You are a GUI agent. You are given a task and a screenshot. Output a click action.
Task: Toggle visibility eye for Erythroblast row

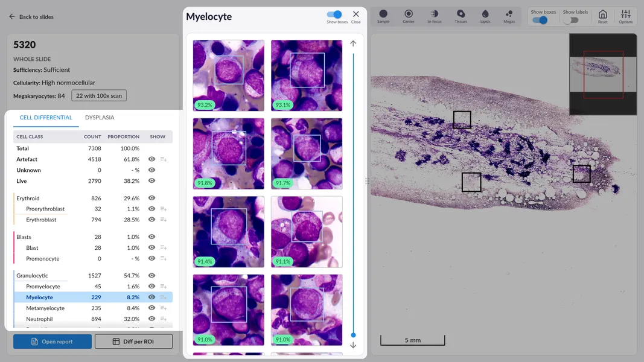click(x=152, y=220)
